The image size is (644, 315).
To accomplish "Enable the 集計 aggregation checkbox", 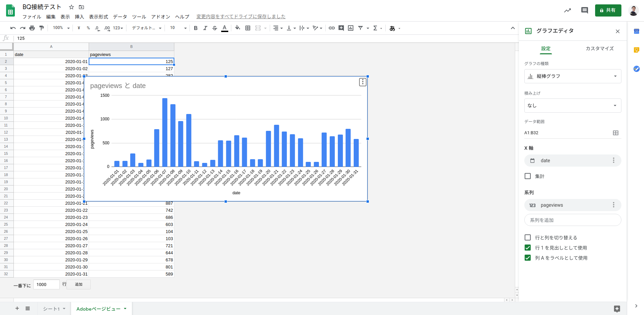I will point(527,176).
